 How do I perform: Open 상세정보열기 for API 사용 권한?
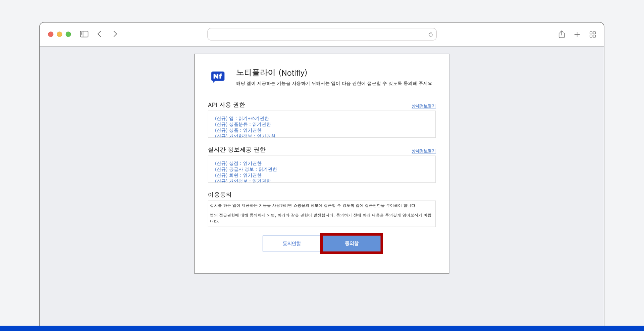click(423, 106)
